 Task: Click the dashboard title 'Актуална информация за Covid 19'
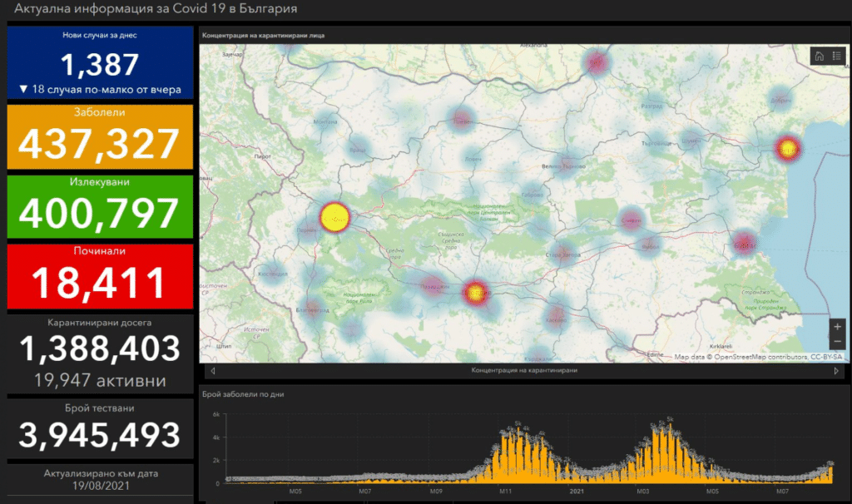point(118,8)
